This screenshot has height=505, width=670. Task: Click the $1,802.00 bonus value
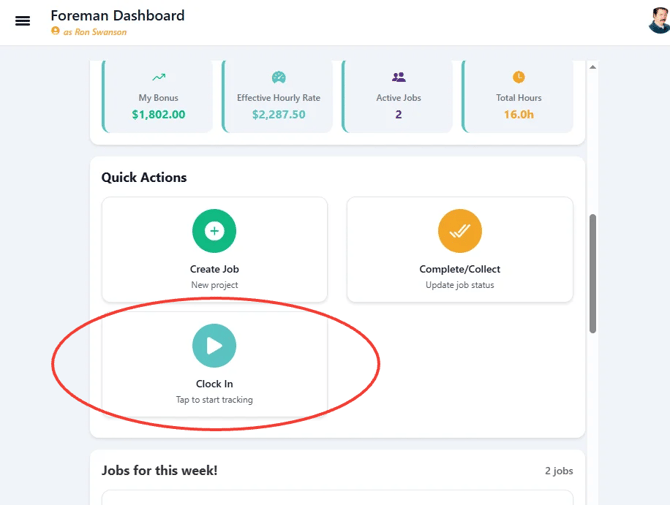159,115
